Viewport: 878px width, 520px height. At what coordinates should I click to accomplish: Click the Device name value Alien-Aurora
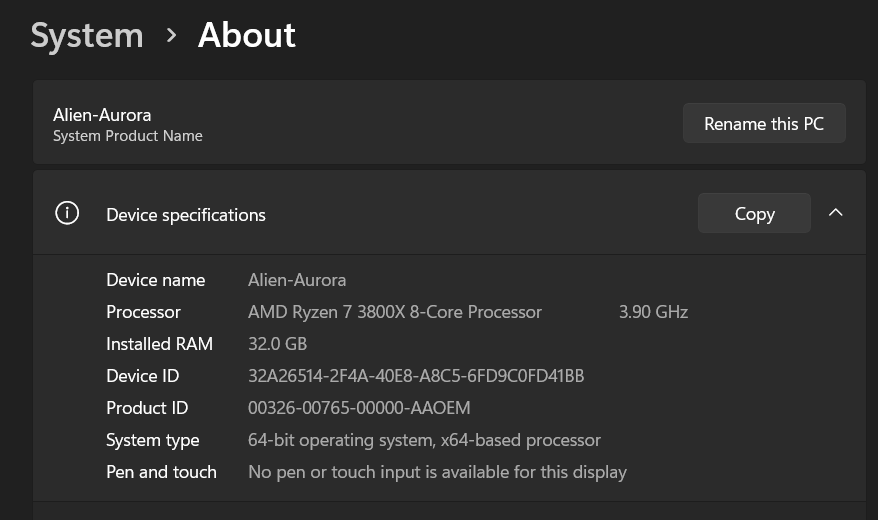pyautogui.click(x=297, y=280)
